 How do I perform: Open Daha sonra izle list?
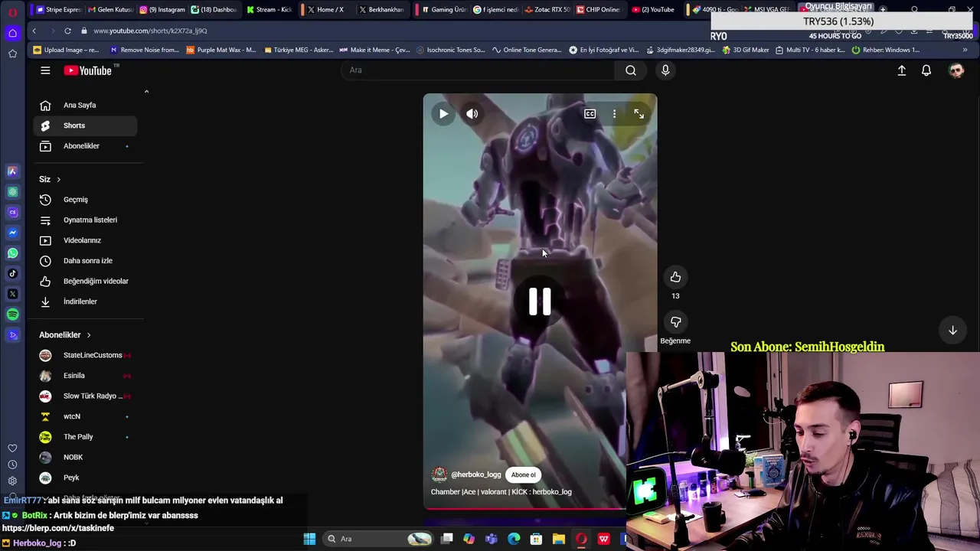pyautogui.click(x=85, y=261)
